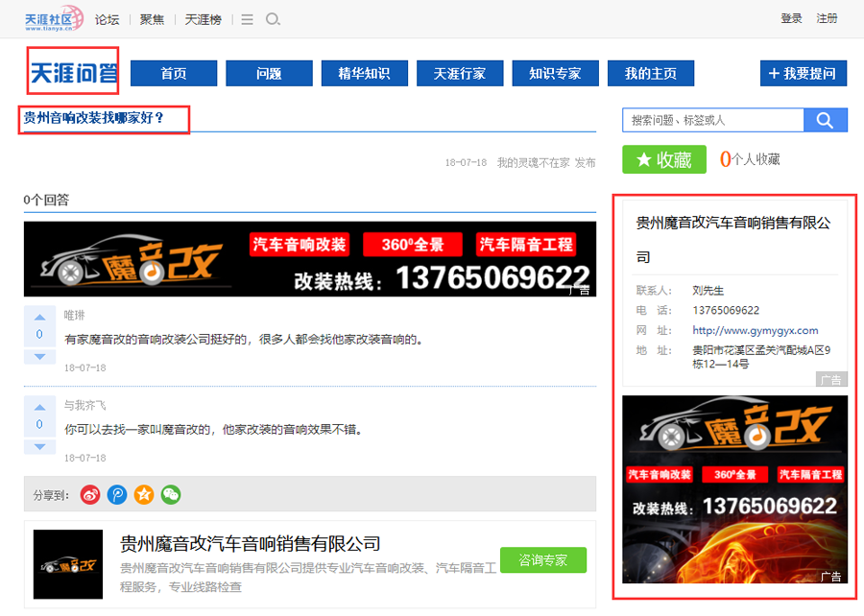Click the green 收藏 button
864x616 pixels.
[664, 159]
